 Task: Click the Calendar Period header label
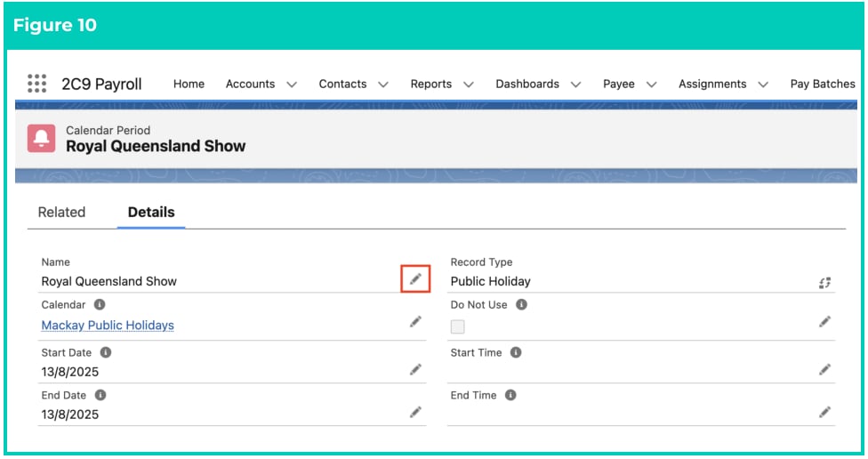[x=108, y=130]
